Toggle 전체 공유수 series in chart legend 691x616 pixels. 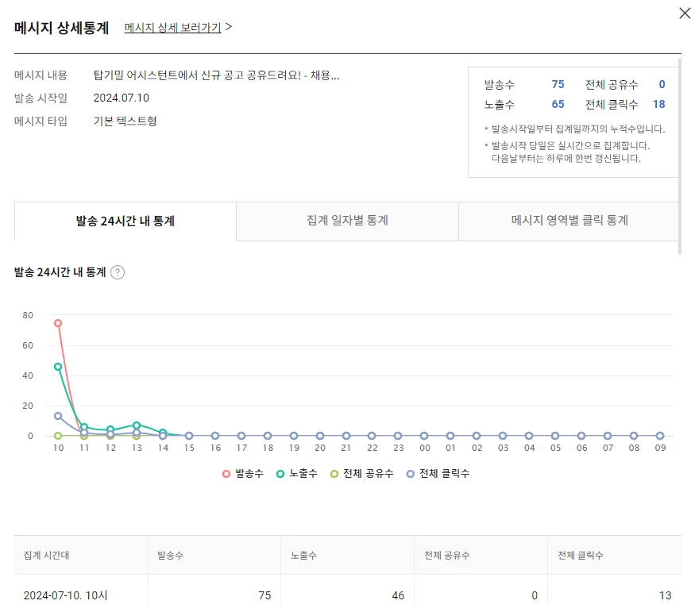pos(361,474)
